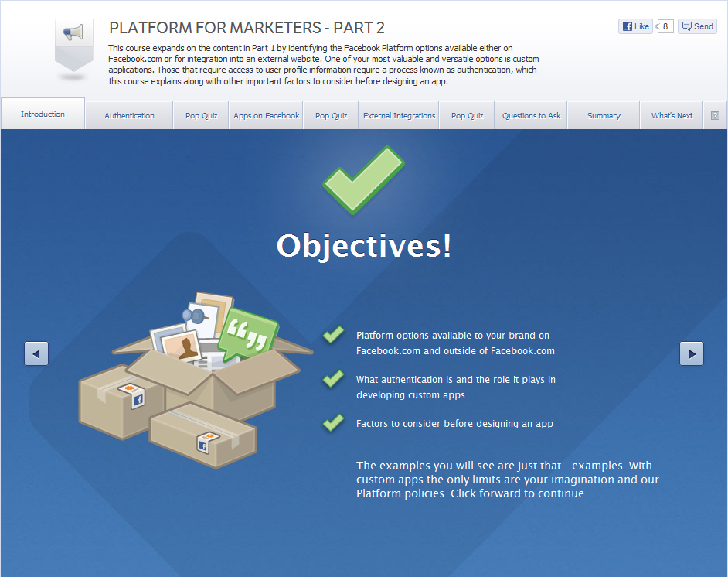Click checkmark beside "Factors to consider" objective
This screenshot has height=577, width=728.
(333, 423)
